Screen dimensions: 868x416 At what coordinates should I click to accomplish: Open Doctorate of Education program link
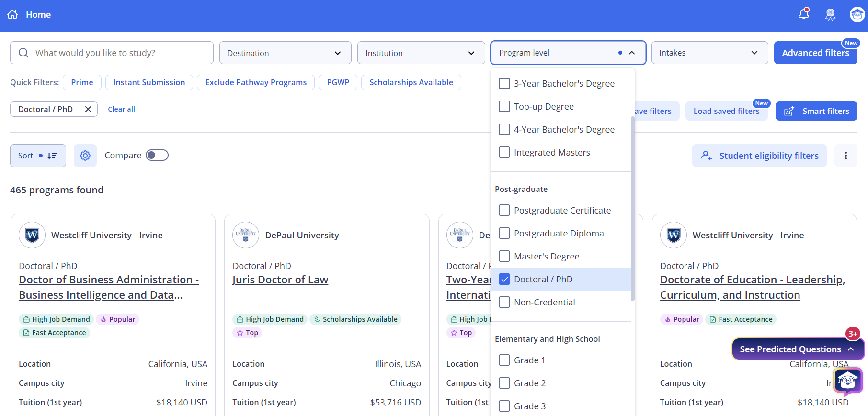[x=753, y=287]
